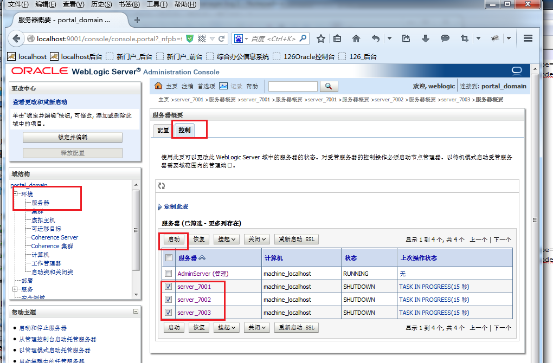Viewport: 553px width, 364px height.
Task: Uncheck the server_7002 checkbox
Action: (169, 299)
